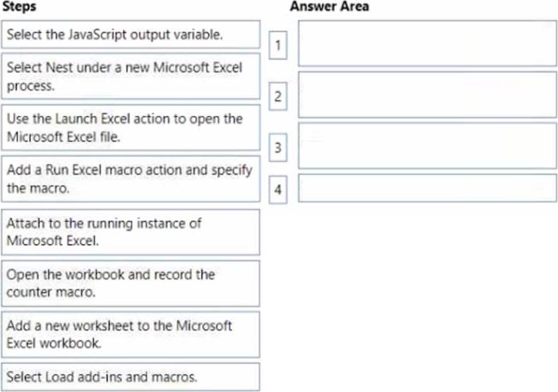
Task: Click answer area slot number 4 box
Action: pos(427,188)
